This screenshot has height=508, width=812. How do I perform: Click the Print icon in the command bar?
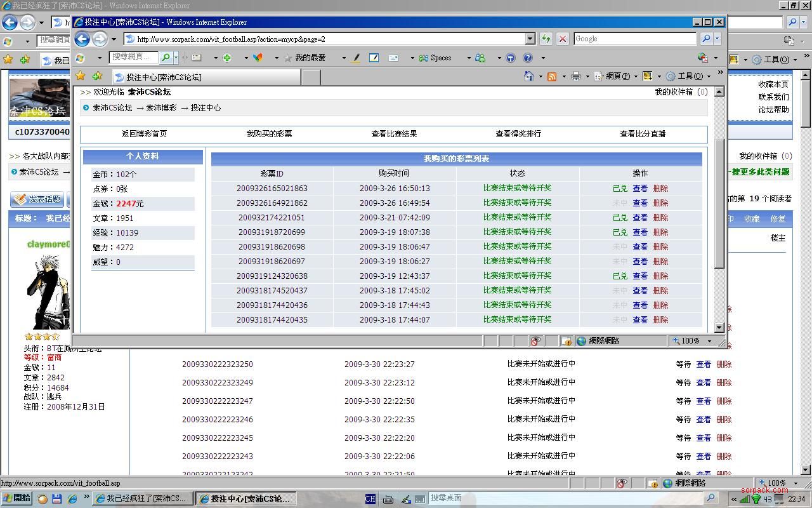pos(575,76)
